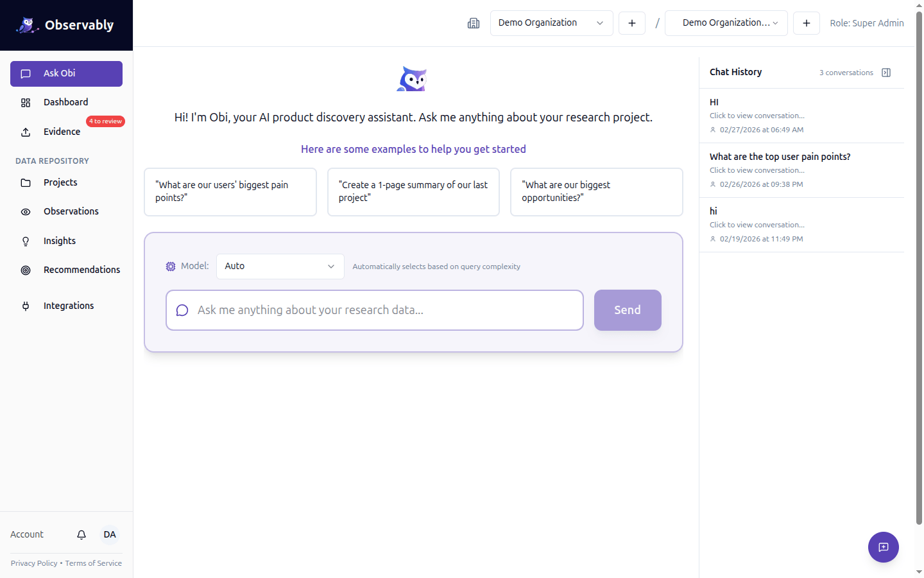
Task: Select the Observations eye icon
Action: (26, 211)
